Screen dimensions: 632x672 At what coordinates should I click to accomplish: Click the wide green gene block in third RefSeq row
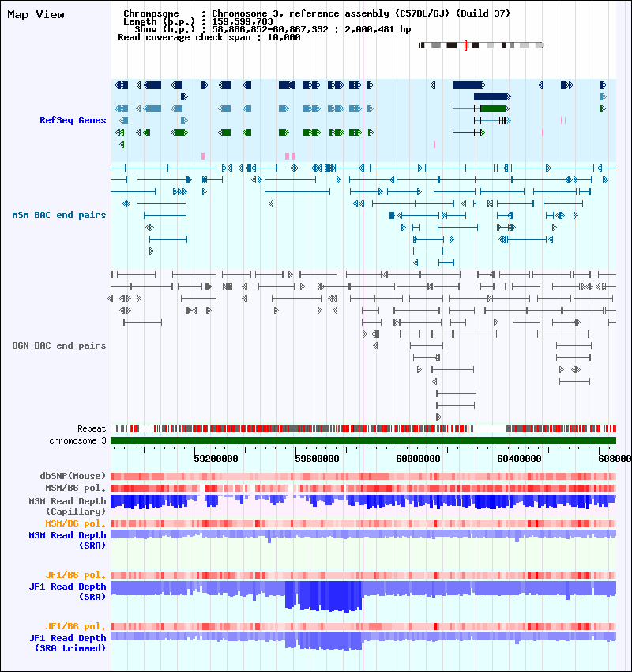[x=495, y=109]
